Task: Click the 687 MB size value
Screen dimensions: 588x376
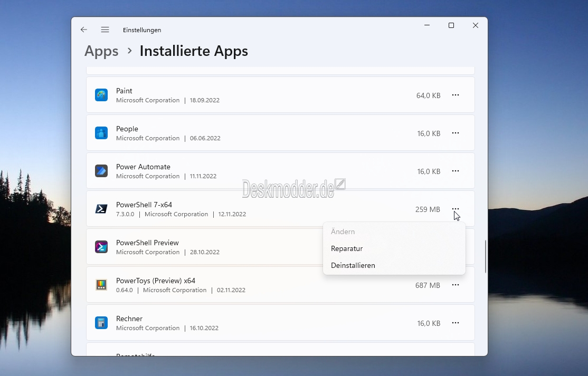Action: pos(428,285)
